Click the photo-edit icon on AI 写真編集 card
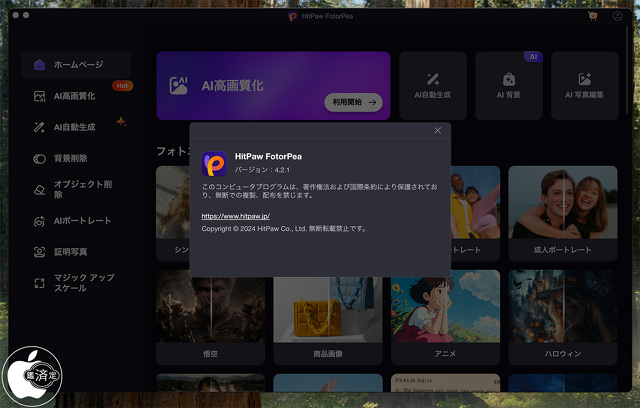 [584, 79]
